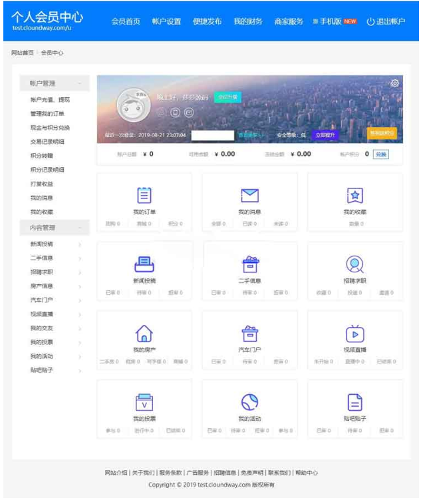
Task: Open the 我的房产 house icon
Action: click(x=144, y=333)
